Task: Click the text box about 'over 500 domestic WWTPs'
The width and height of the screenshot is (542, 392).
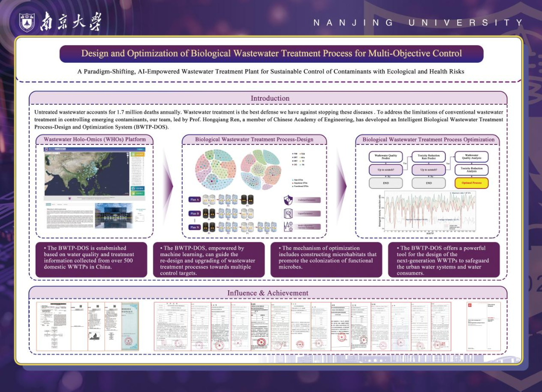Action: 91,260
